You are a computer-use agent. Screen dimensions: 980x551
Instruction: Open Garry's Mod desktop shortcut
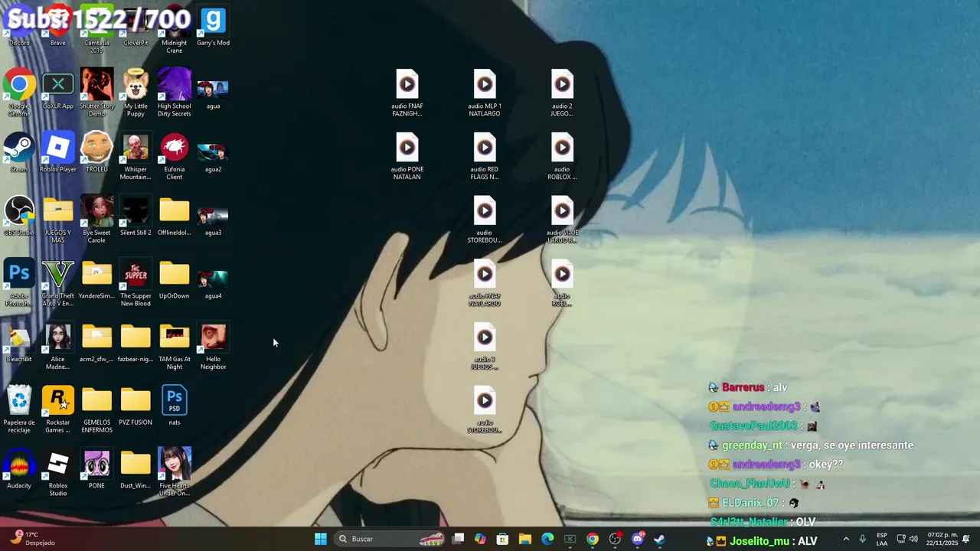point(213,27)
